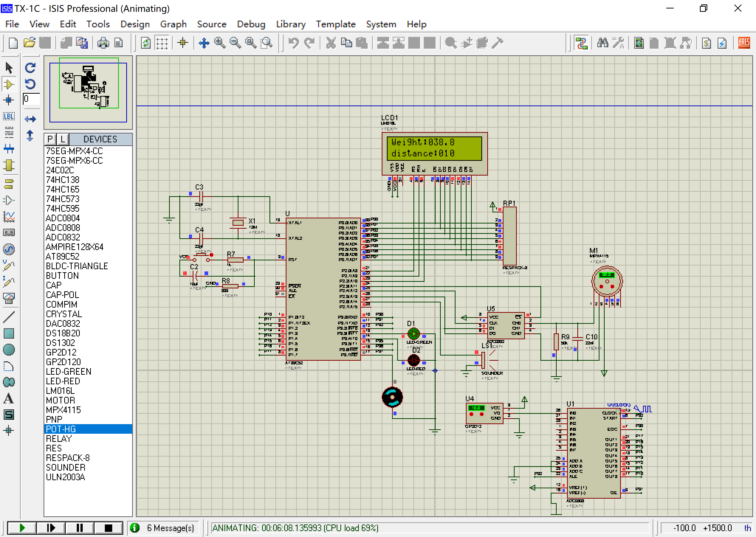Click the Pan/center view icon
The width and height of the screenshot is (756, 537).
204,43
